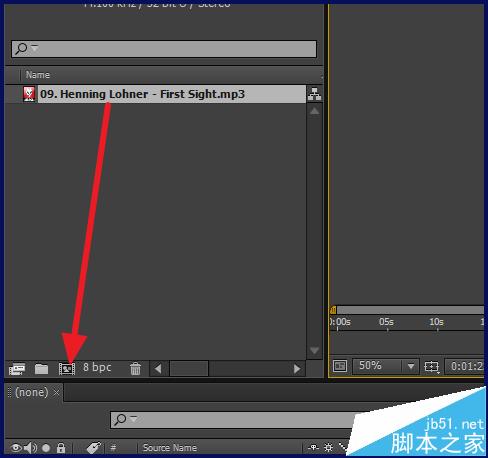This screenshot has width=488, height=458.
Task: Click the Project panel search field
Action: pos(164,49)
